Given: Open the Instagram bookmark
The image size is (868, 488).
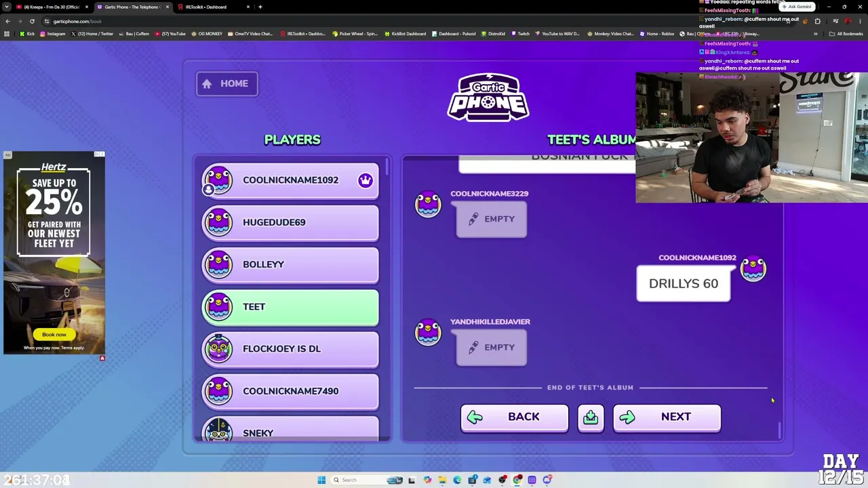Looking at the screenshot, I should [53, 34].
